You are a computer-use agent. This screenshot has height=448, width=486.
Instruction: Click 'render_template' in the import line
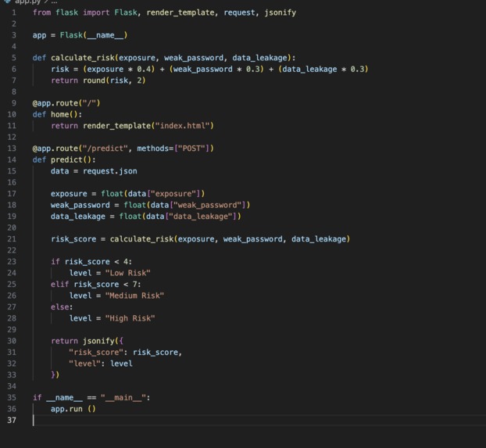coord(180,13)
